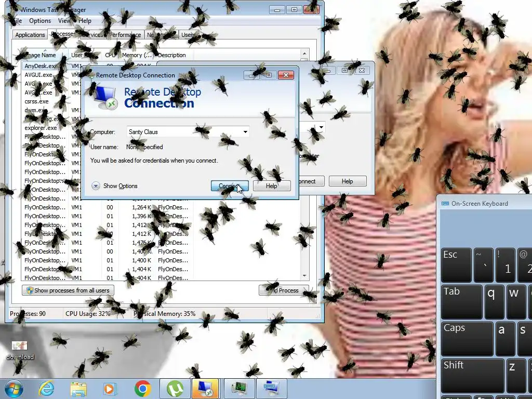
Task: Click the a key on On-Screen Keyboard
Action: [505, 338]
